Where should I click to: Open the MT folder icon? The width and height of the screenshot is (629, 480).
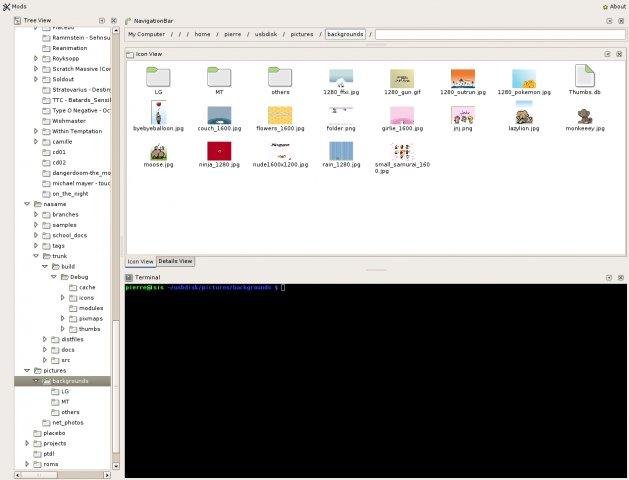(x=219, y=77)
